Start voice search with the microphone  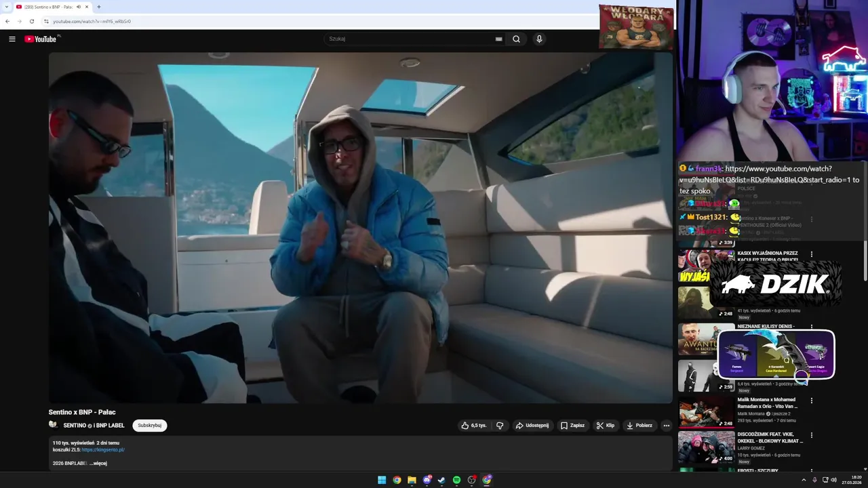click(x=539, y=39)
